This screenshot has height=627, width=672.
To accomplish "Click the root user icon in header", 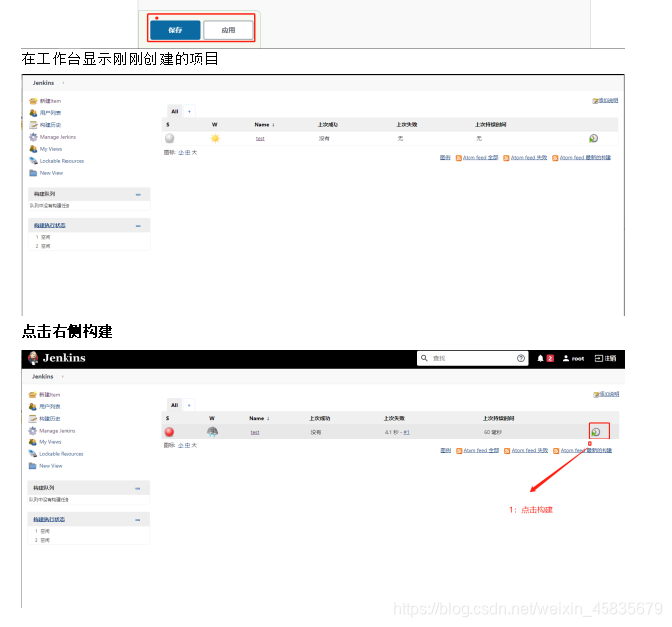I will pyautogui.click(x=566, y=358).
